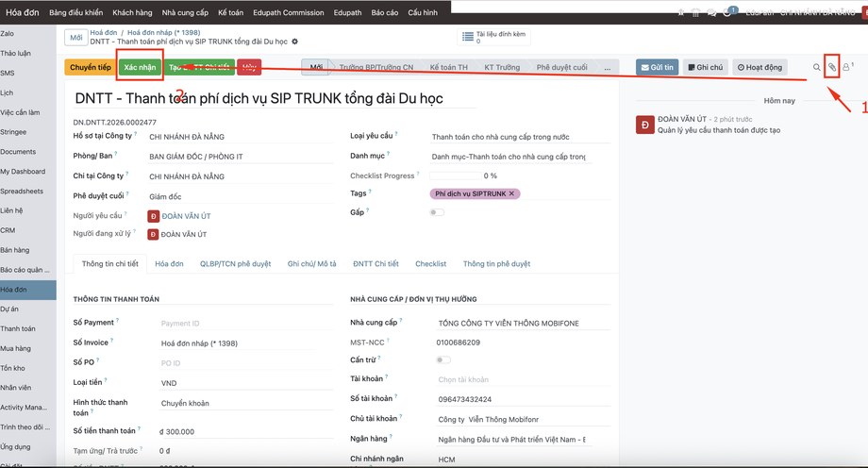868x468 pixels.
Task: Open the Báo cáo menu
Action: point(385,12)
